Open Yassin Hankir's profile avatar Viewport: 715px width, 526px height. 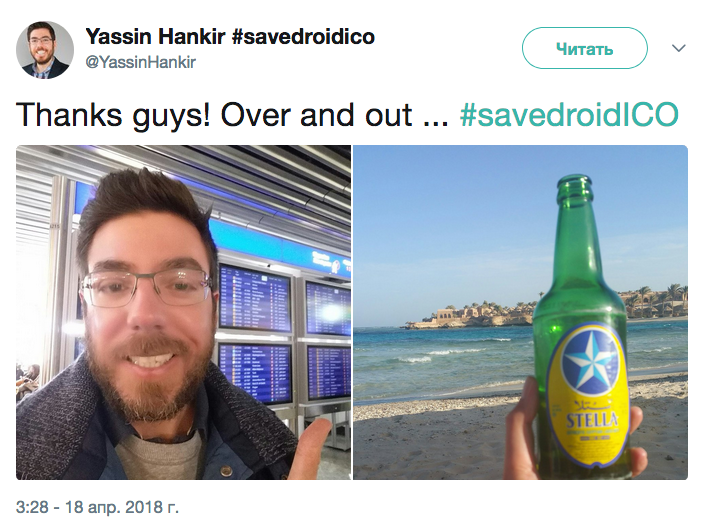tap(45, 50)
